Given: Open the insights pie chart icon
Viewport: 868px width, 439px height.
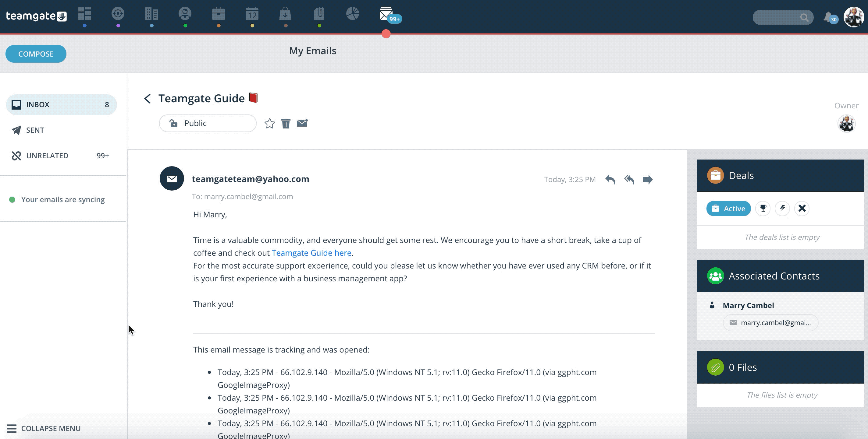Looking at the screenshot, I should (352, 14).
